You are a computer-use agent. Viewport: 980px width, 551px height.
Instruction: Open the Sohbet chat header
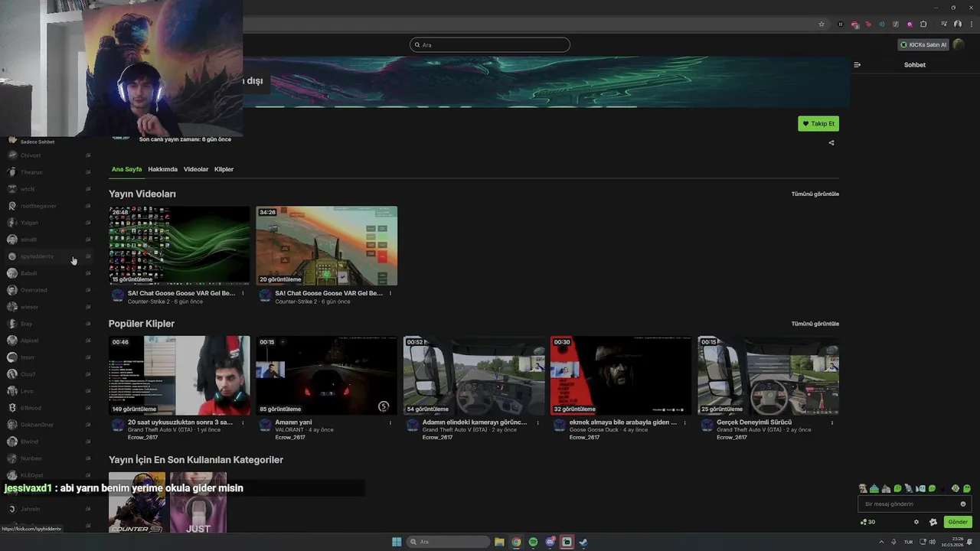tap(915, 65)
